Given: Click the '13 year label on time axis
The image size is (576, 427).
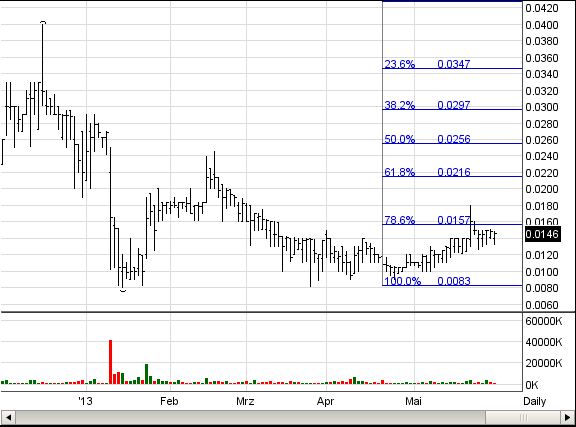Looking at the screenshot, I should click(85, 401).
